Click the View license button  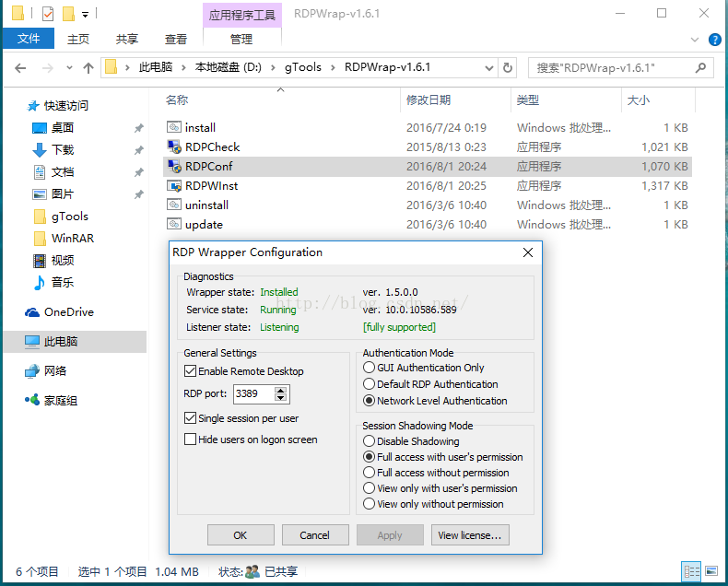(470, 535)
